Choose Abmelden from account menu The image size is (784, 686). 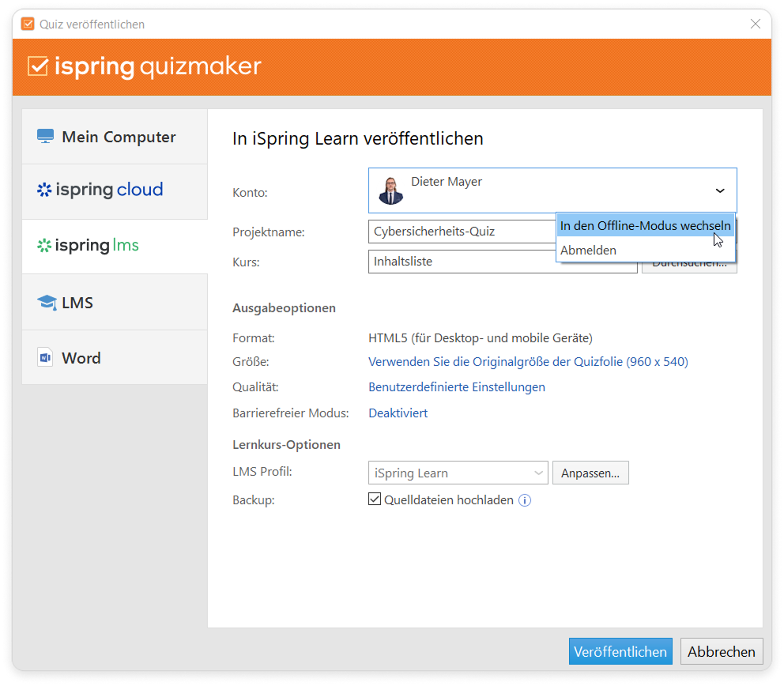(588, 251)
